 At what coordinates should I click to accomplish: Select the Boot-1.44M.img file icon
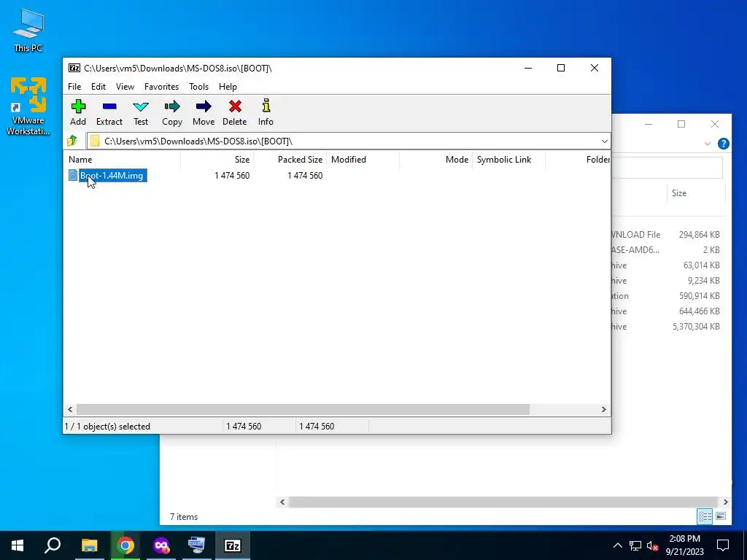click(x=73, y=175)
